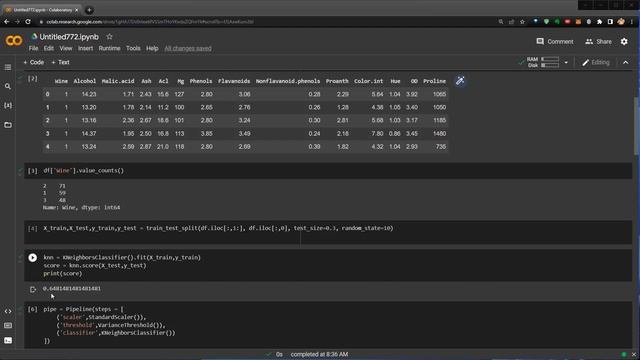Click the interactive table wand icon
This screenshot has width=640, height=360.
460,81
